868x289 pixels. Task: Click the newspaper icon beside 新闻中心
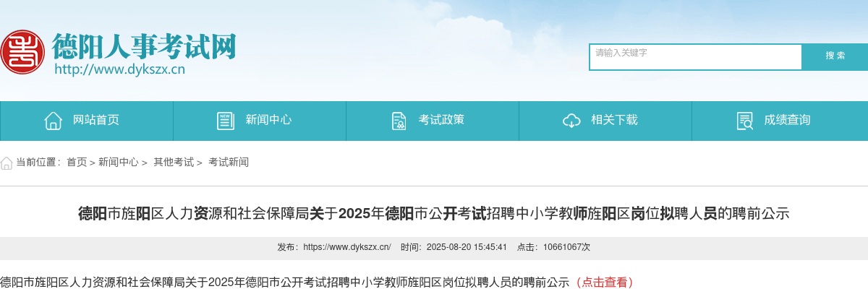(226, 121)
